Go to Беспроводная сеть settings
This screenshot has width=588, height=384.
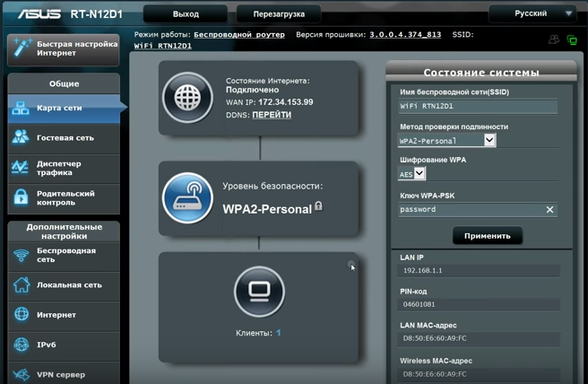pyautogui.click(x=61, y=255)
